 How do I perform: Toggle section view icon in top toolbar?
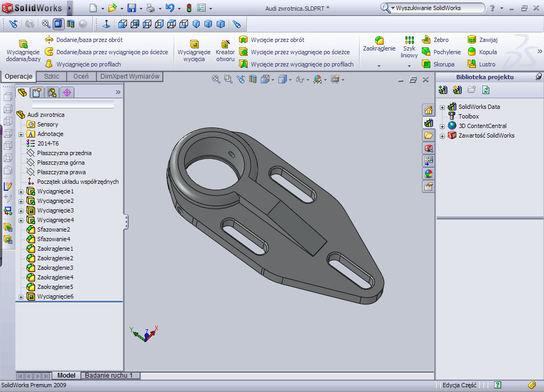(71, 24)
